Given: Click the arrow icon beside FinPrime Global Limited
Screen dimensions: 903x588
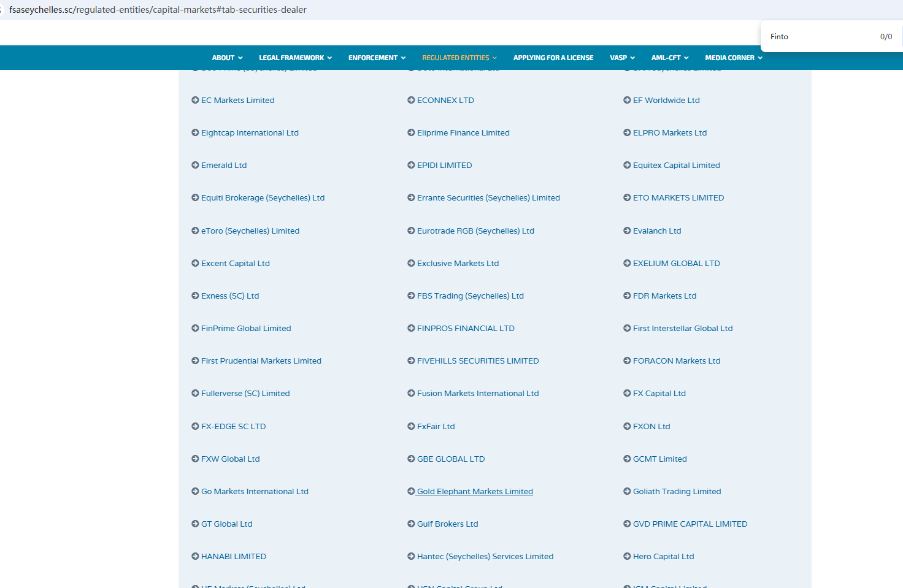Looking at the screenshot, I should click(x=195, y=328).
